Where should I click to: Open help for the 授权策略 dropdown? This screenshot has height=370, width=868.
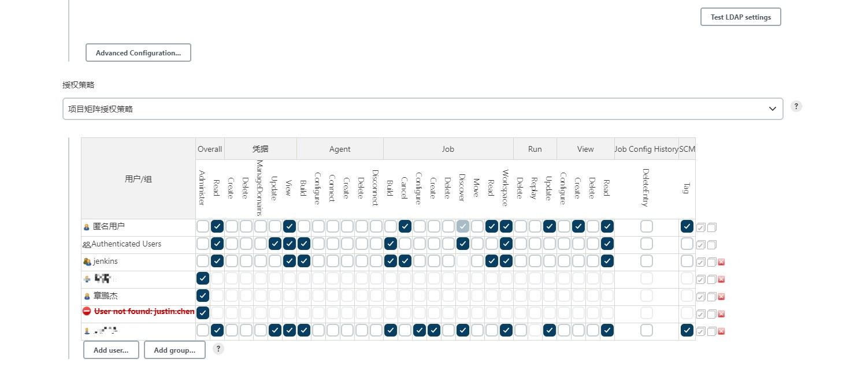pyautogui.click(x=796, y=106)
